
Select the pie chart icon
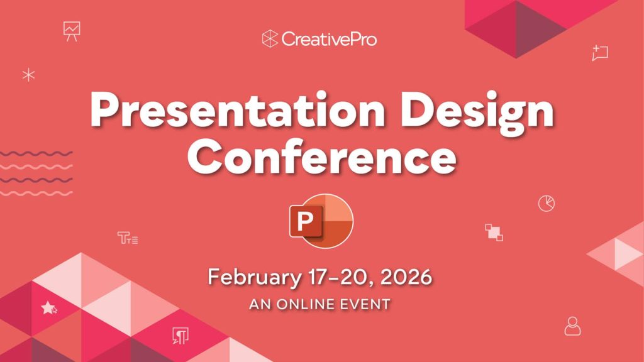[546, 203]
